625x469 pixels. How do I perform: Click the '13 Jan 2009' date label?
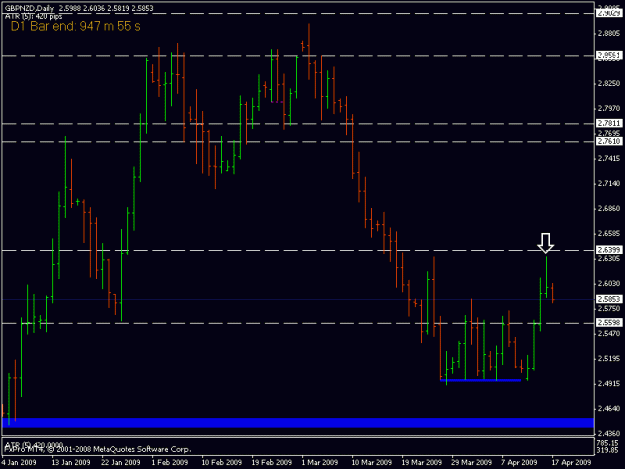[71, 462]
